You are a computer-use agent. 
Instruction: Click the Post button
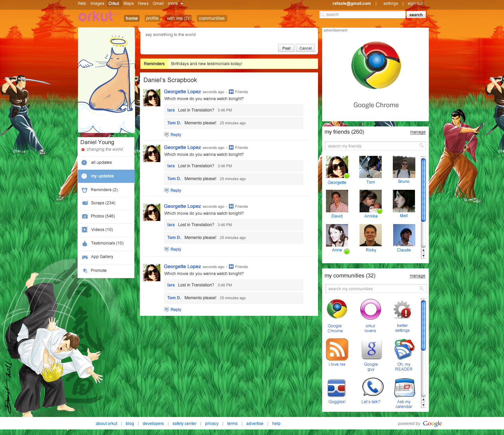(286, 48)
